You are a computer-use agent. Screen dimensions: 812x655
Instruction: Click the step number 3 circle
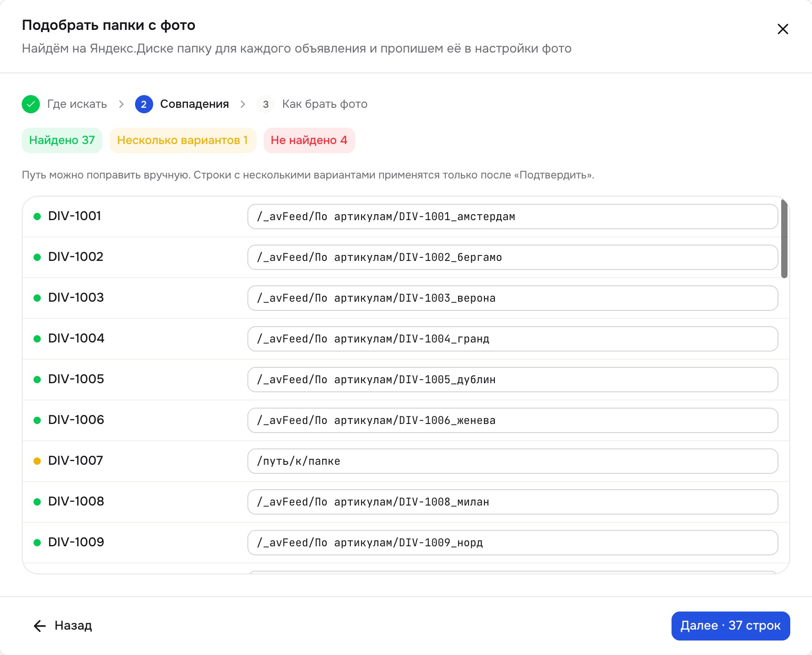266,104
